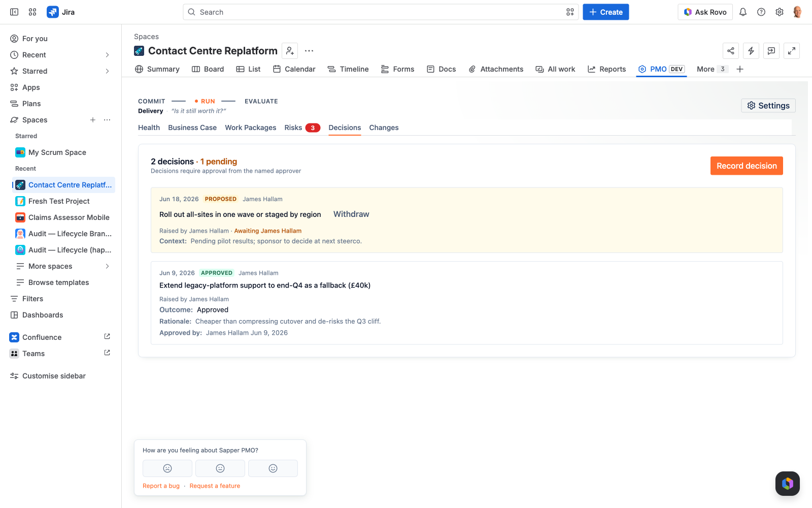Screen dimensions: 812x508
Task: Click the blue Create button
Action: (606, 12)
